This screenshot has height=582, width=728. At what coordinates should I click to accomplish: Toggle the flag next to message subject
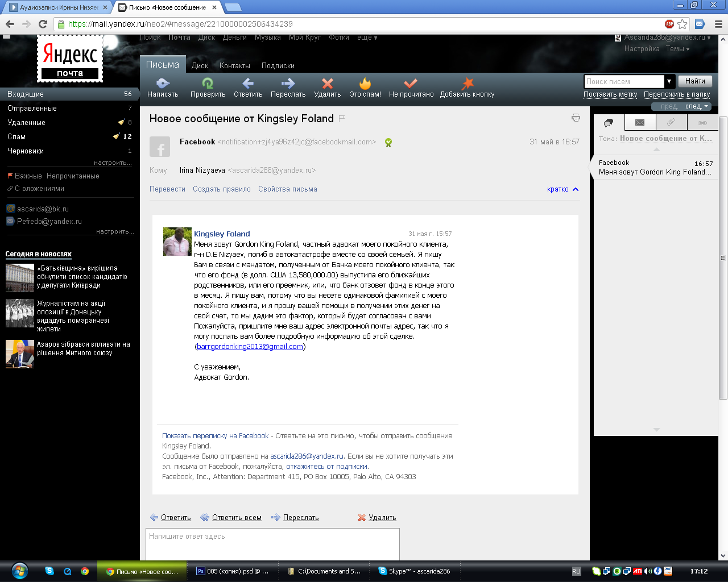[x=342, y=119]
